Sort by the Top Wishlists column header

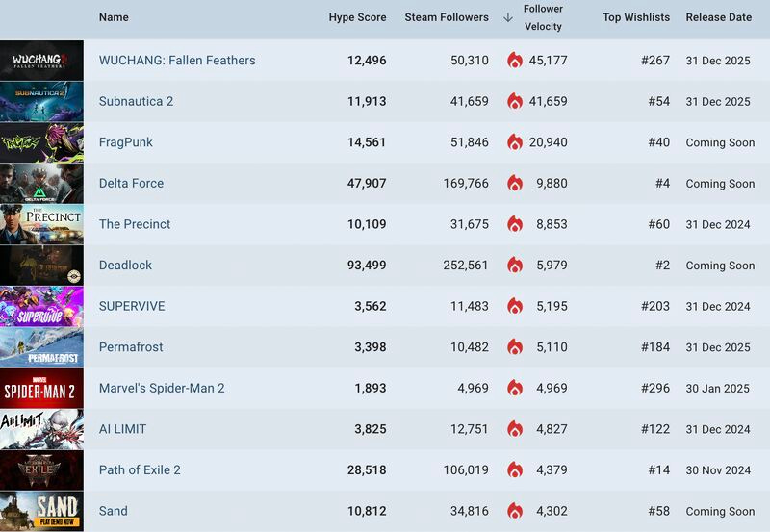point(636,17)
